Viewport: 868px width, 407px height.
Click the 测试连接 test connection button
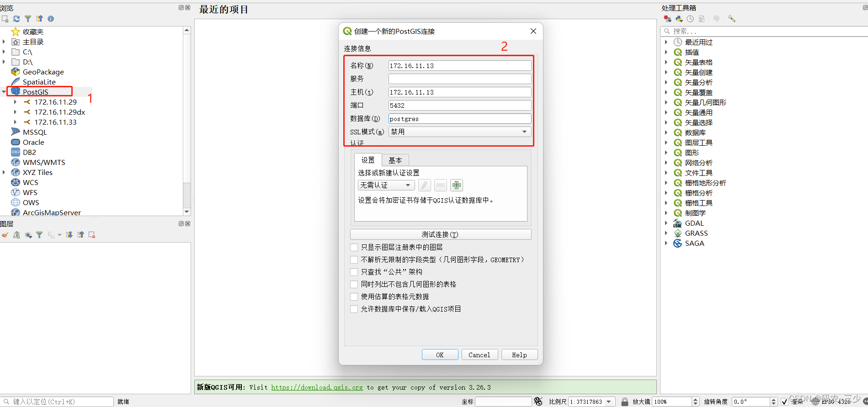[x=441, y=234]
